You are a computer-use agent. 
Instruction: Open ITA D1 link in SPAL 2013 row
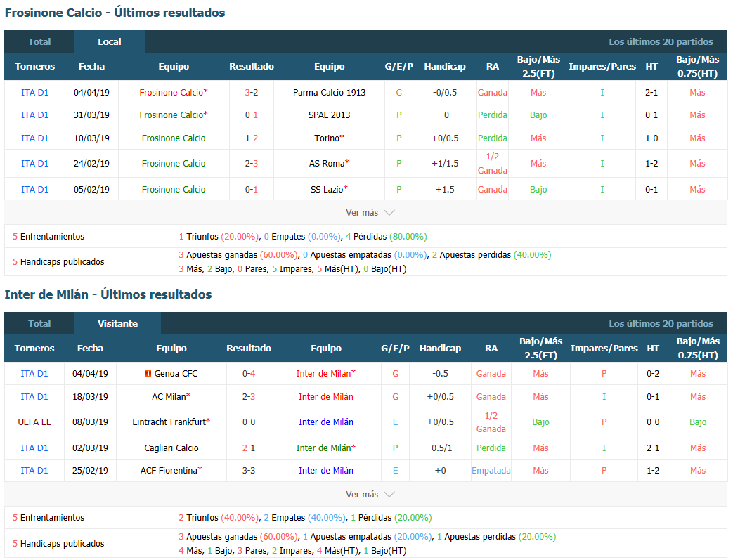point(34,115)
